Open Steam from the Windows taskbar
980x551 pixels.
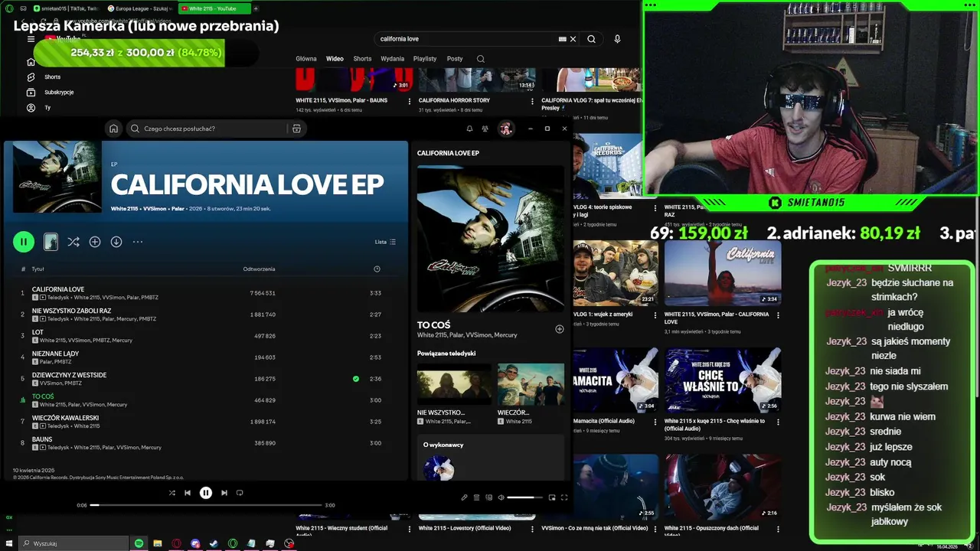214,543
